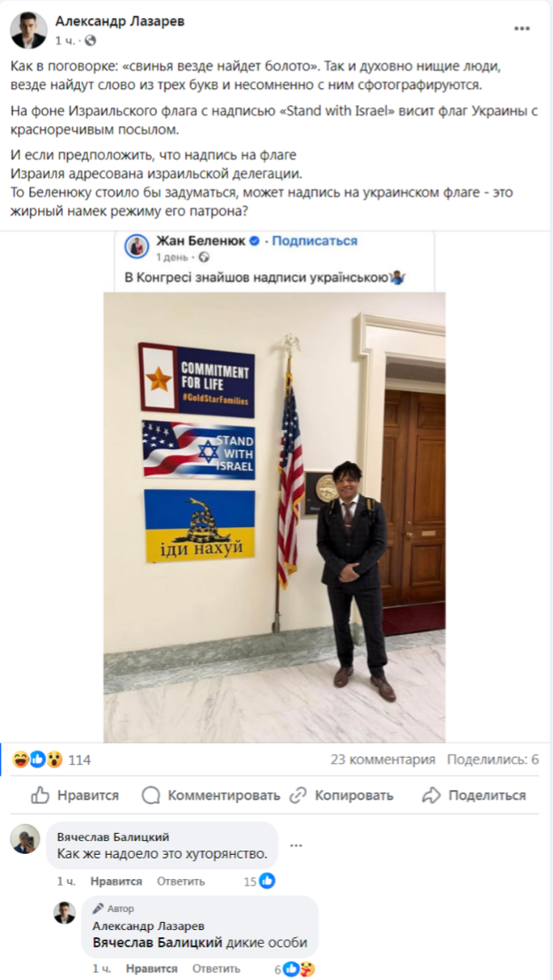
Task: Open the reaction emoji summary showing 114
Action: coord(52,760)
